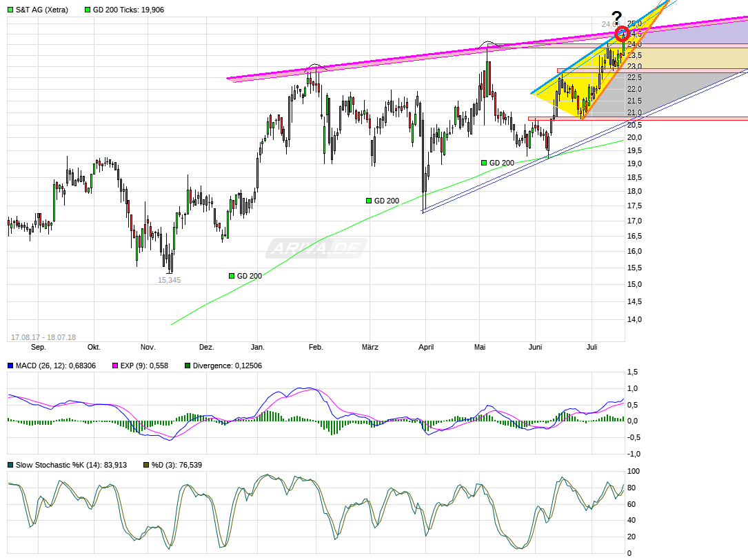
Task: Click the green S&T AG (Xetra) legend icon
Action: 11,10
